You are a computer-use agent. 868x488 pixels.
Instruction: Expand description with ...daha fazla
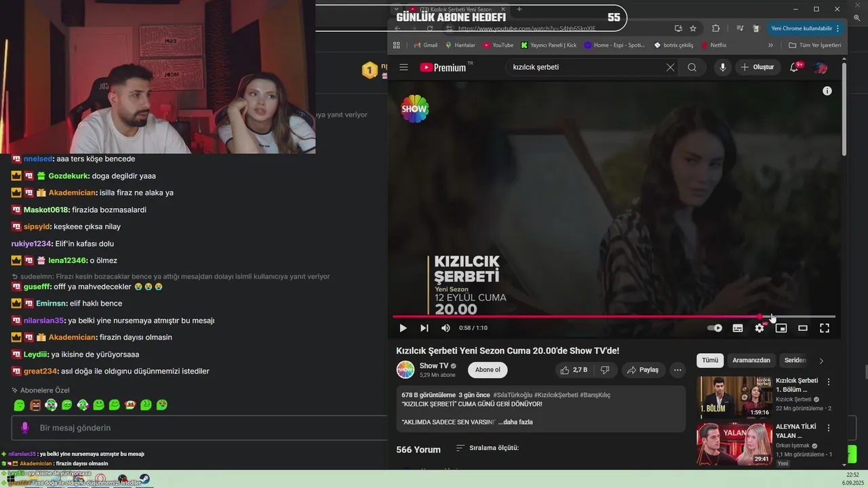[x=515, y=422]
